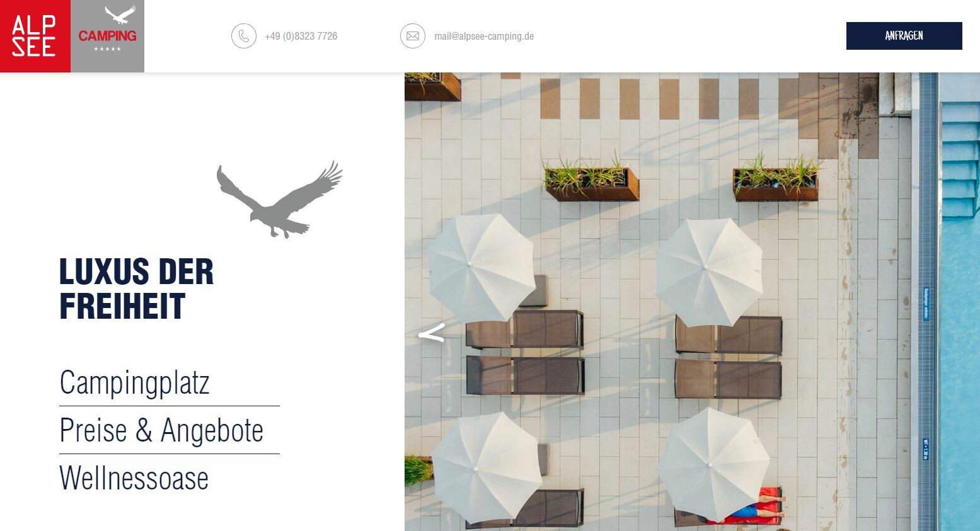Click the Luxus der Freiheit heading
The image size is (980, 531).
[x=137, y=289]
